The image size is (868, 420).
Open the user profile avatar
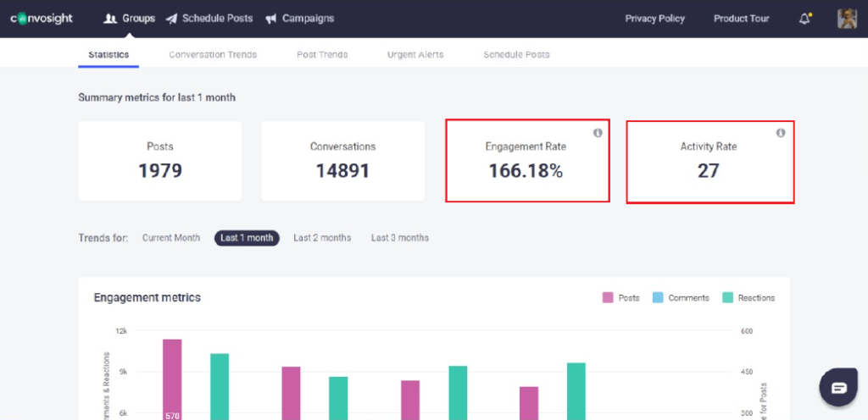click(x=847, y=19)
